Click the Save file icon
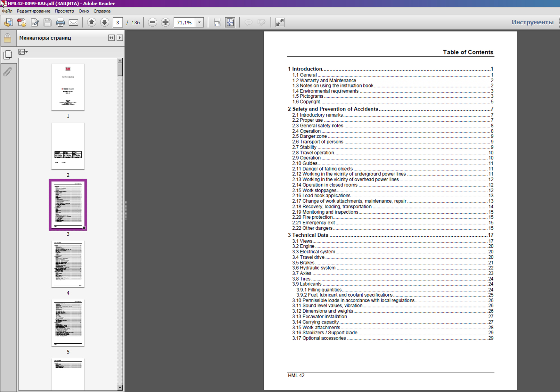 pyautogui.click(x=47, y=22)
